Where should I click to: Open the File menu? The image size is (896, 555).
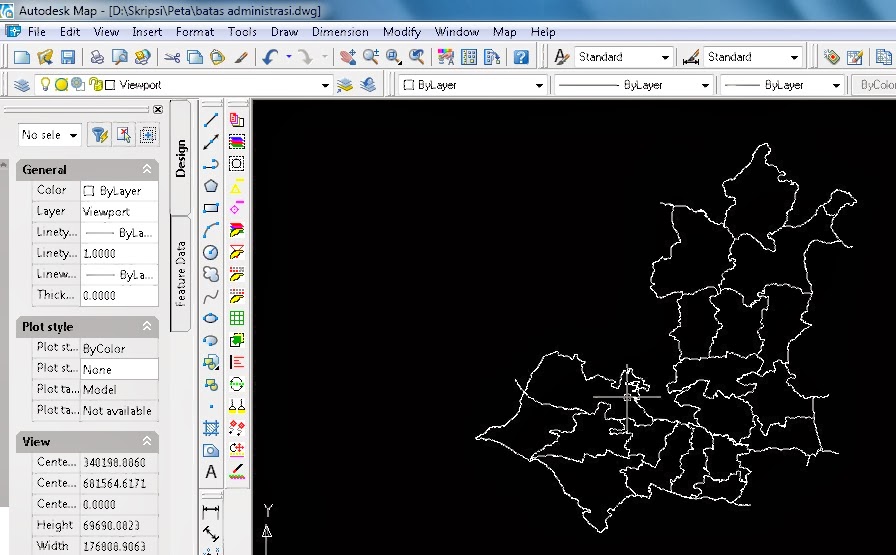[x=37, y=32]
